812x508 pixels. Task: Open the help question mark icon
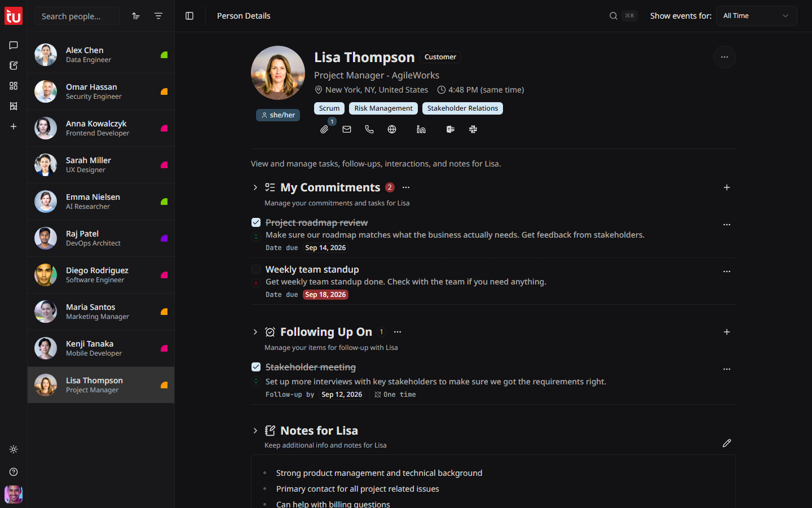click(14, 472)
